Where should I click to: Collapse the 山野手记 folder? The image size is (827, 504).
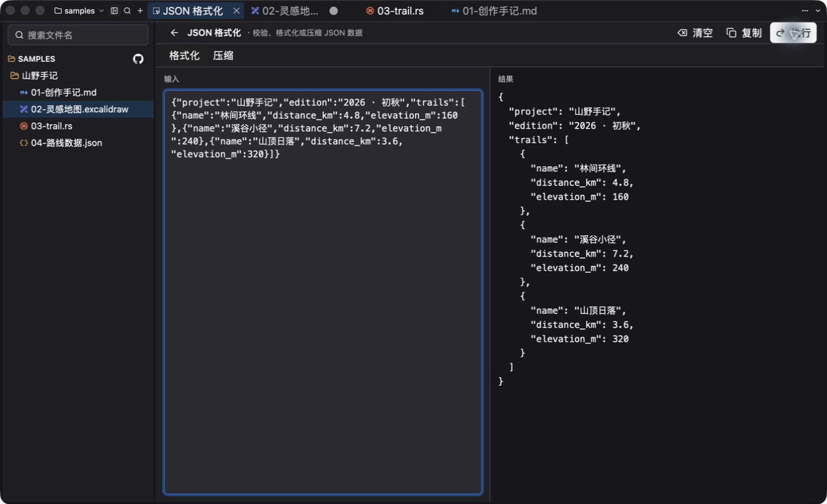[34, 75]
